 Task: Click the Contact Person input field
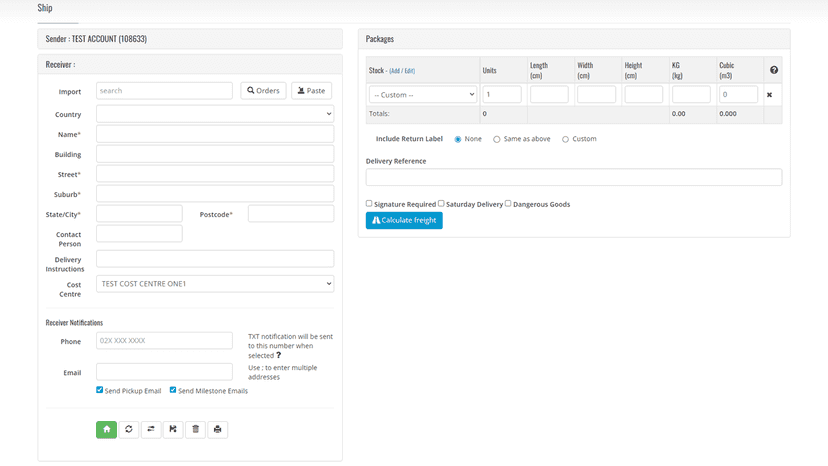click(139, 234)
